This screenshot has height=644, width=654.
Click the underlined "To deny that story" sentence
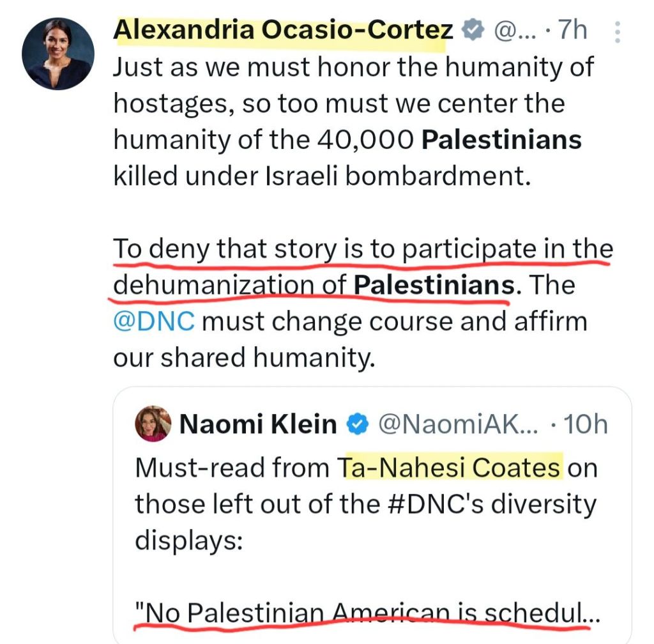pos(362,250)
